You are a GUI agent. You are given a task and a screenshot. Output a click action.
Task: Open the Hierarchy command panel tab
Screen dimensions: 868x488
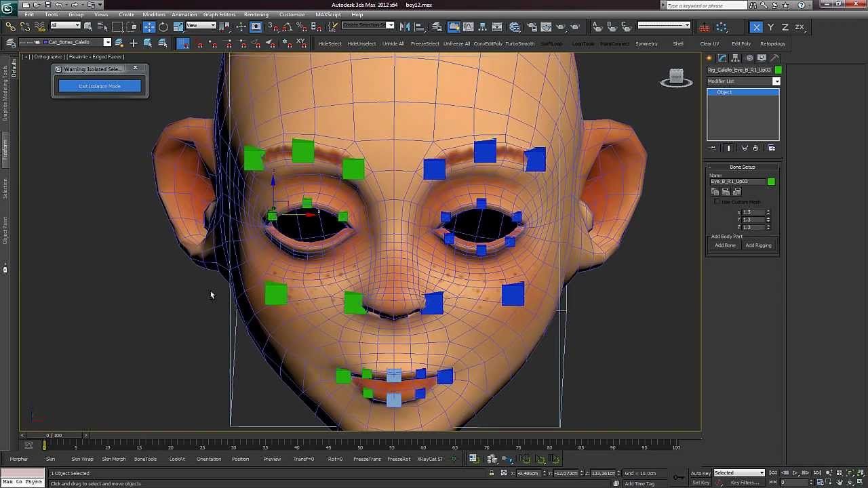point(736,58)
